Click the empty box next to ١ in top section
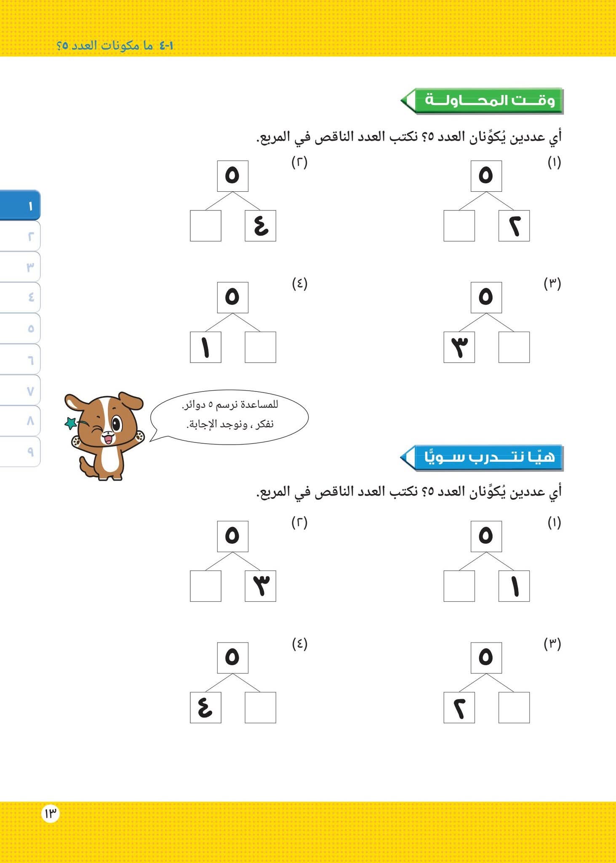Image resolution: width=616 pixels, height=863 pixels. pos(260,347)
